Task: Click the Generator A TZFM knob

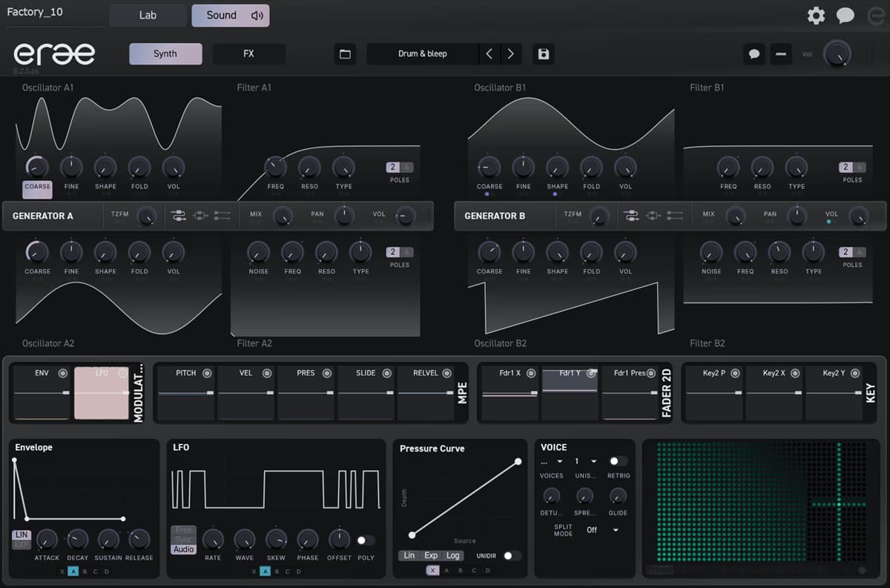Action: (x=148, y=216)
